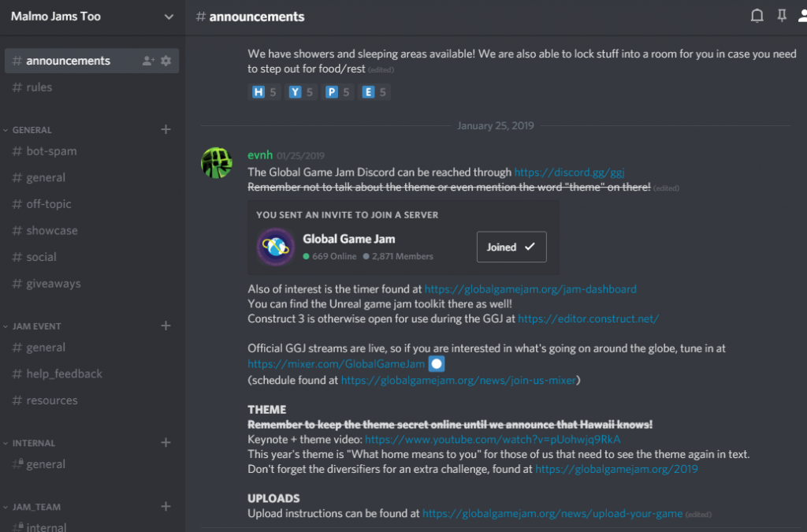Switch to the rules channel
Image resolution: width=807 pixels, height=532 pixels.
pyautogui.click(x=39, y=87)
